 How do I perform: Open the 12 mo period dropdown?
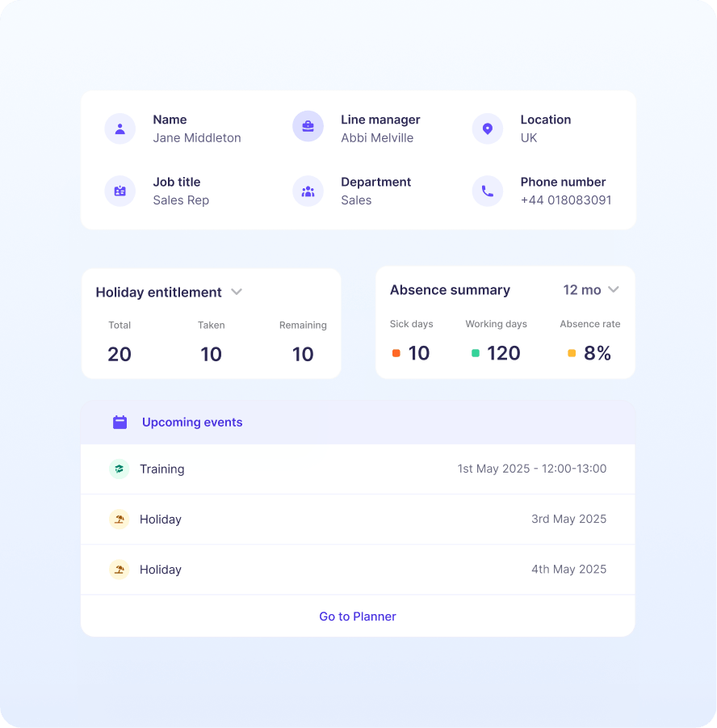tap(591, 289)
